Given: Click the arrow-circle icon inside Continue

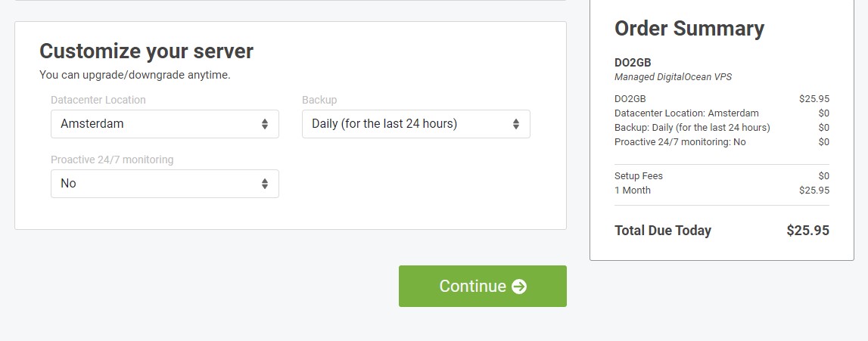Looking at the screenshot, I should coord(519,287).
